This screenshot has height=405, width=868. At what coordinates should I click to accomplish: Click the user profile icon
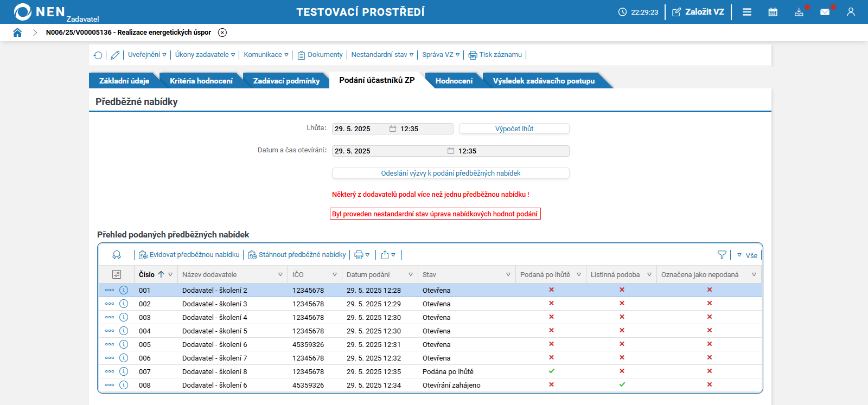(x=851, y=12)
